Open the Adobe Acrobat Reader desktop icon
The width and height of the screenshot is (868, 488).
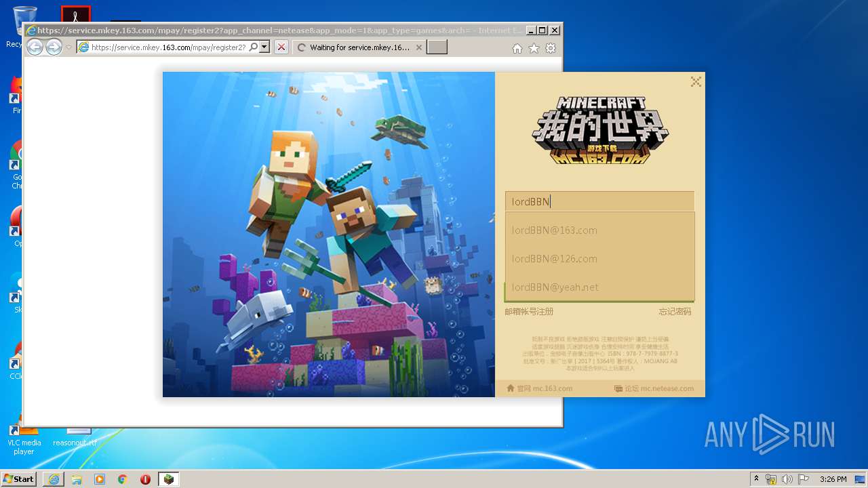[x=75, y=14]
